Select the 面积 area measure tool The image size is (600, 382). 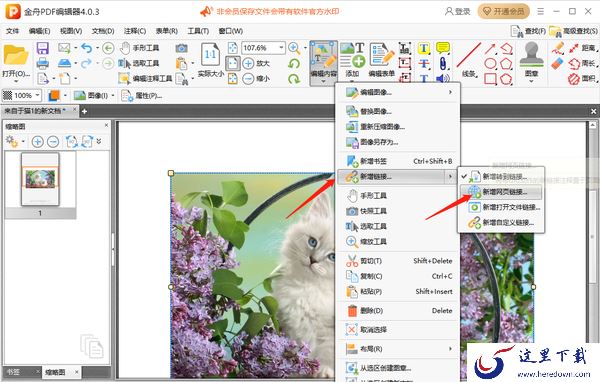[x=582, y=78]
